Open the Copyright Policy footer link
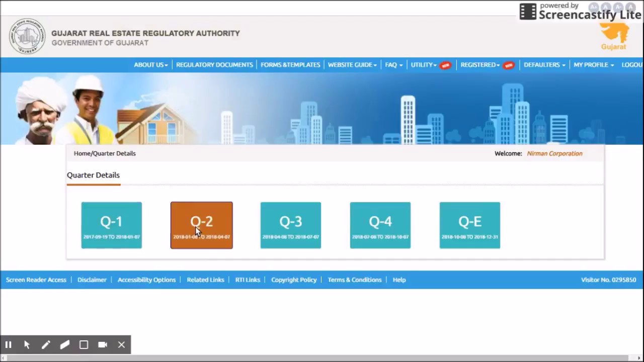The width and height of the screenshot is (644, 362). [294, 280]
